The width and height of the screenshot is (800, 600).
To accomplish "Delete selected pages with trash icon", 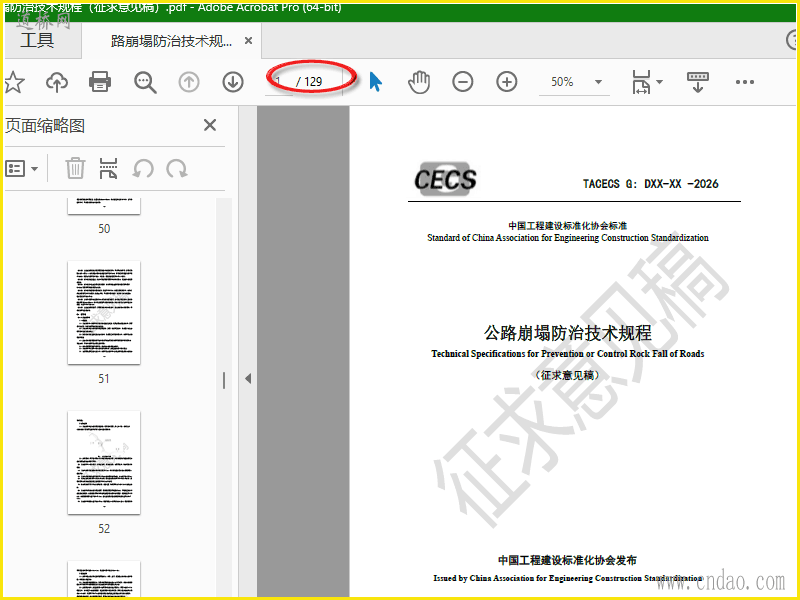I will click(75, 168).
